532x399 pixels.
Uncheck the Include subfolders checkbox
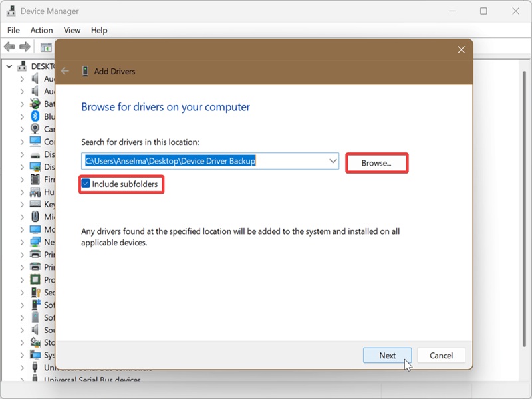pyautogui.click(x=86, y=184)
